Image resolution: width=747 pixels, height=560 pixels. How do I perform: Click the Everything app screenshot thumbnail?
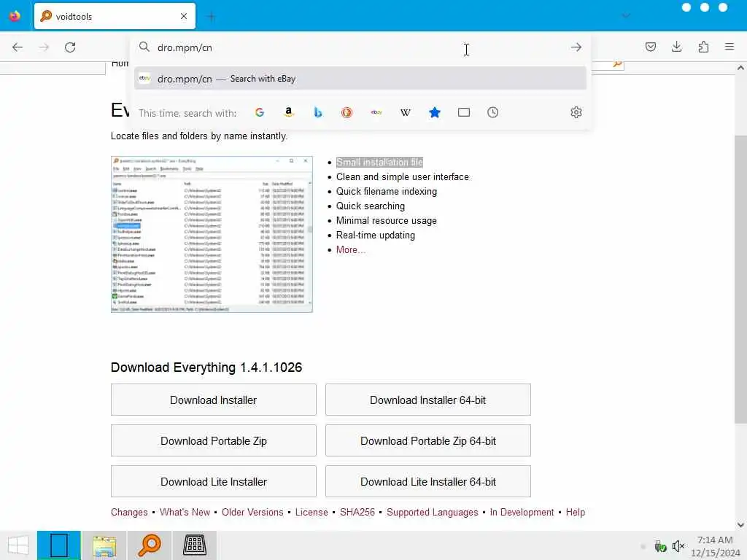212,234
